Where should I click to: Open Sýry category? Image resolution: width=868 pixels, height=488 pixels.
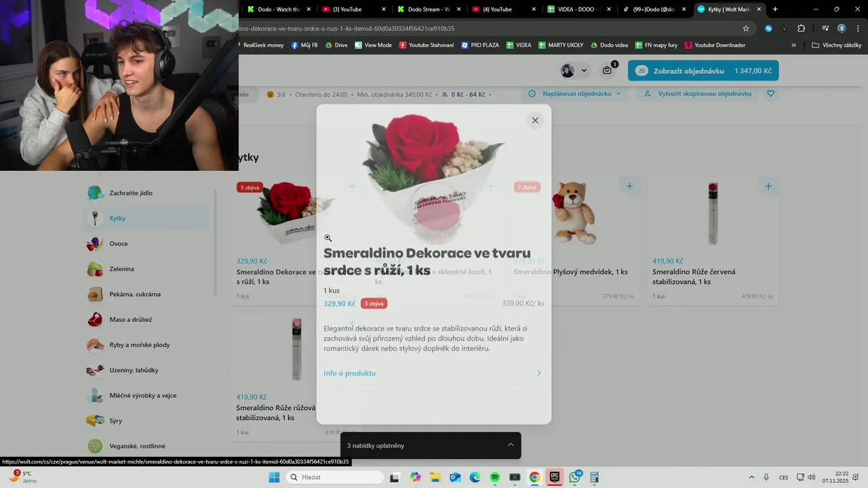147,421
